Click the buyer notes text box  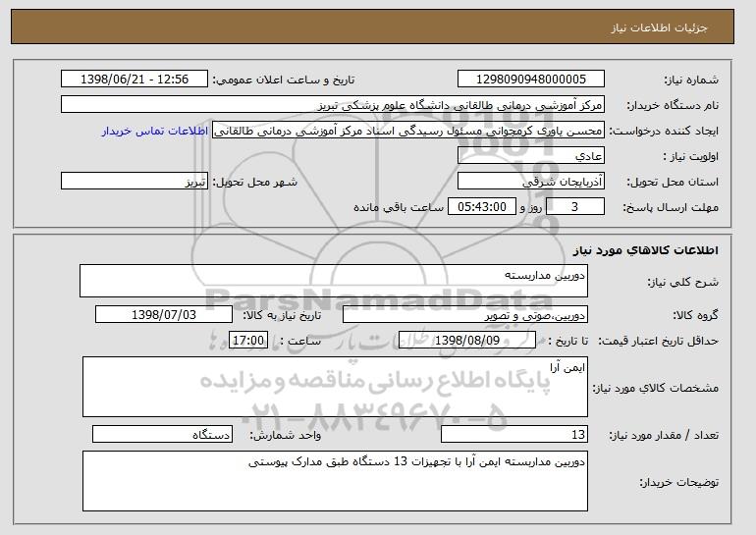click(x=335, y=481)
